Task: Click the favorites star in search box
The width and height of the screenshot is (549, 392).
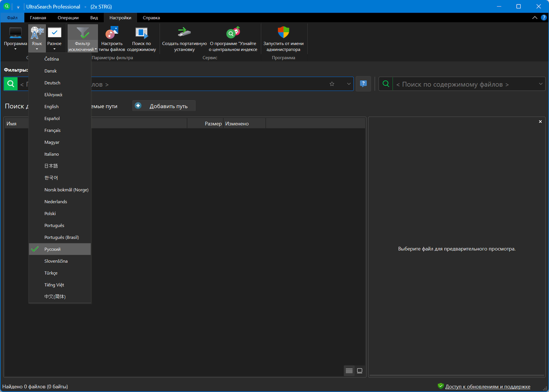Action: pos(332,84)
